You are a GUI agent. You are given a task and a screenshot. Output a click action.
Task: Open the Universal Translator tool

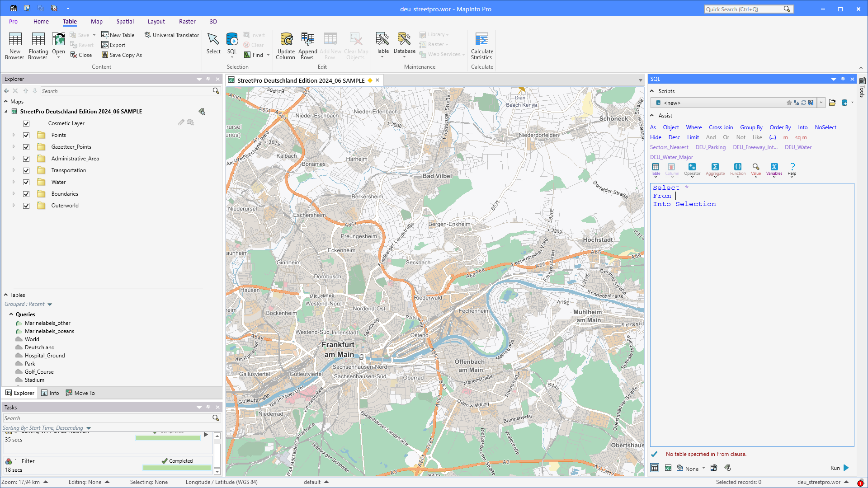click(172, 35)
